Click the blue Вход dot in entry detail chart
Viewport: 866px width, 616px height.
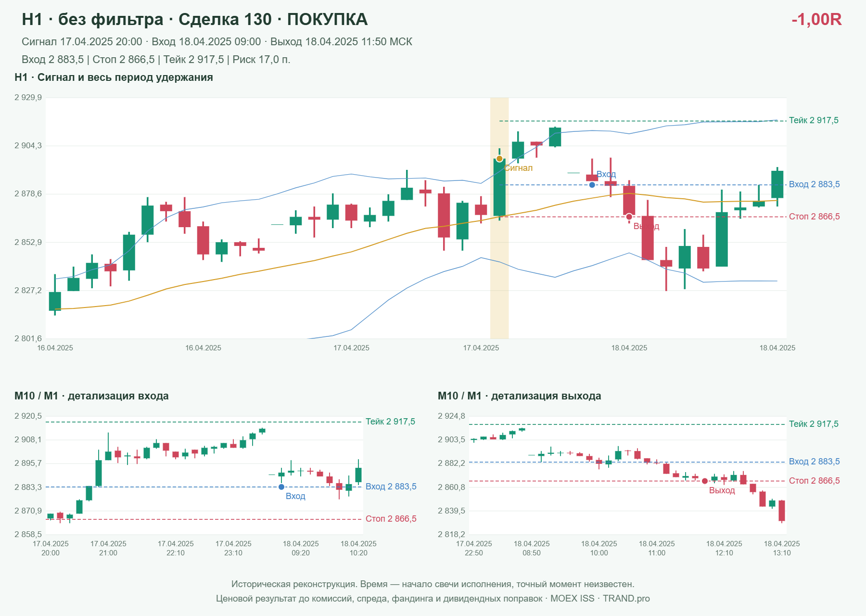point(281,487)
